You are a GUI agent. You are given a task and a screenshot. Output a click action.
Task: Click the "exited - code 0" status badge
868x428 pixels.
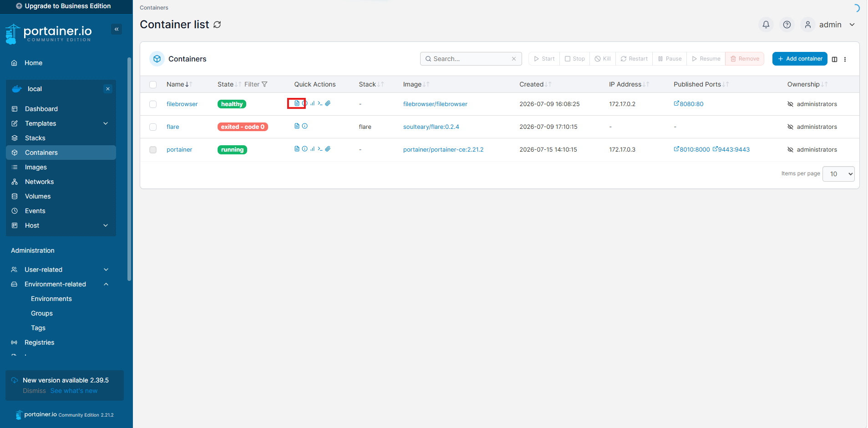[x=243, y=127]
